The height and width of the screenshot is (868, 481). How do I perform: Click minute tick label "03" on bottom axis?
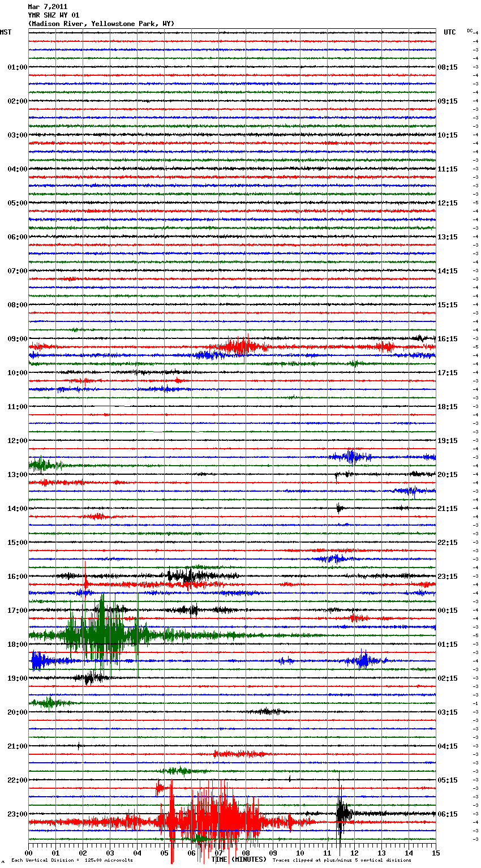pyautogui.click(x=110, y=853)
